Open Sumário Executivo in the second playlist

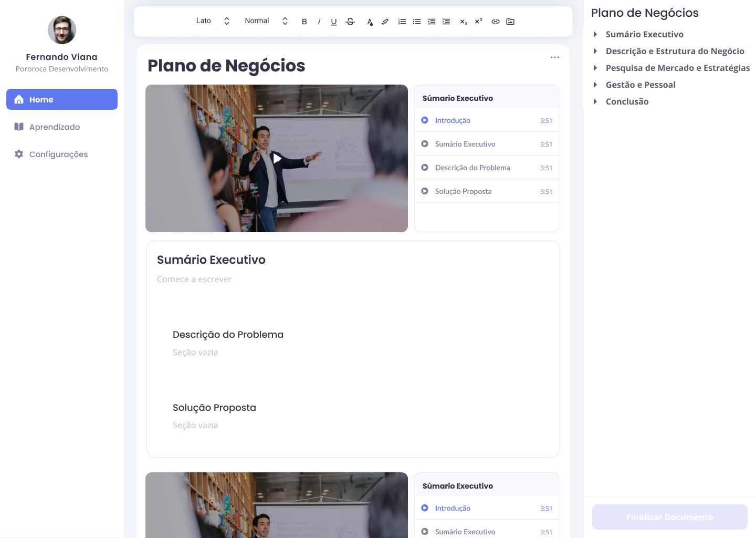(487, 530)
